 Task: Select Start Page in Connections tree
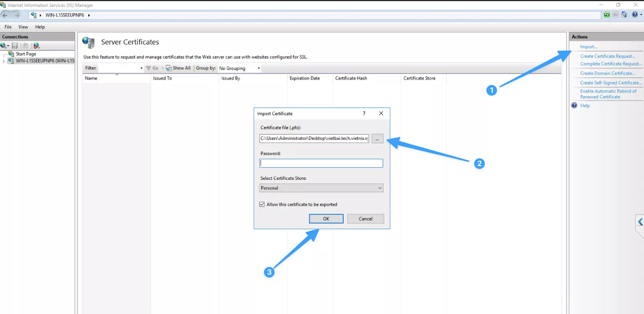[26, 54]
